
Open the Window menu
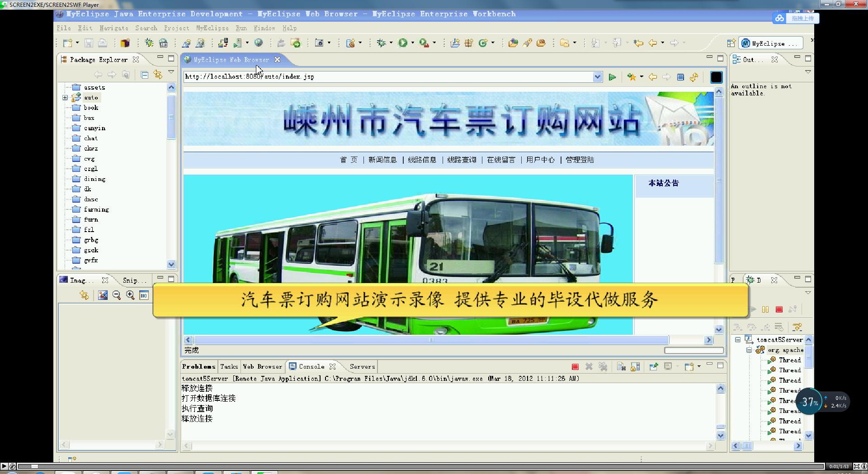[264, 28]
